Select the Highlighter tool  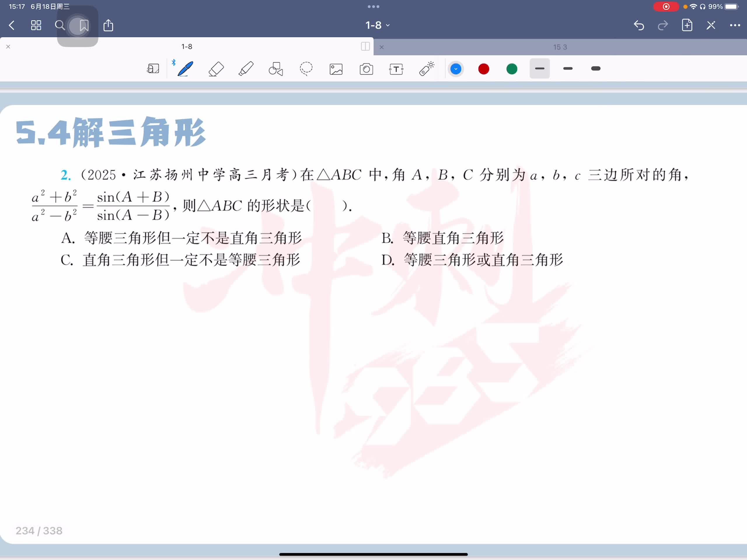point(246,69)
